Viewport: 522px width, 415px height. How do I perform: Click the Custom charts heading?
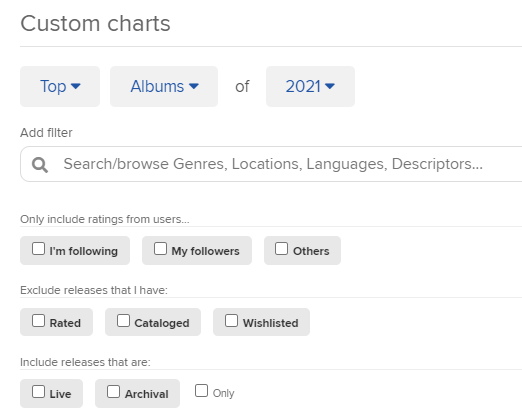click(x=95, y=24)
